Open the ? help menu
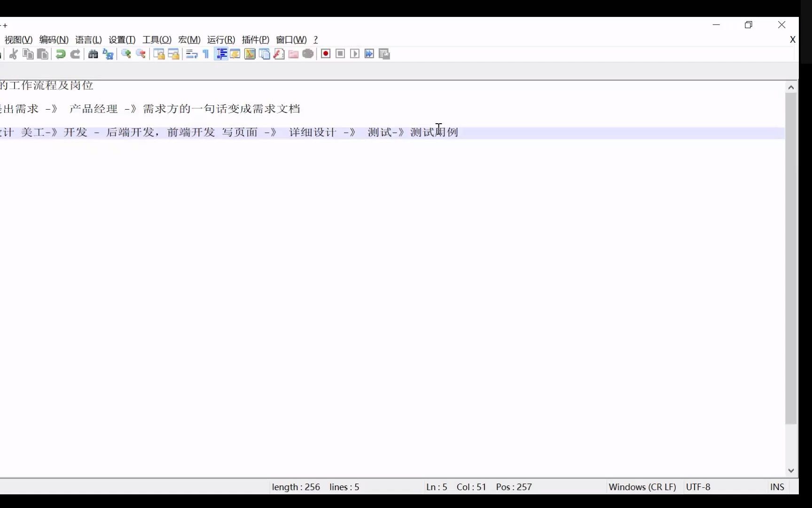 tap(316, 40)
